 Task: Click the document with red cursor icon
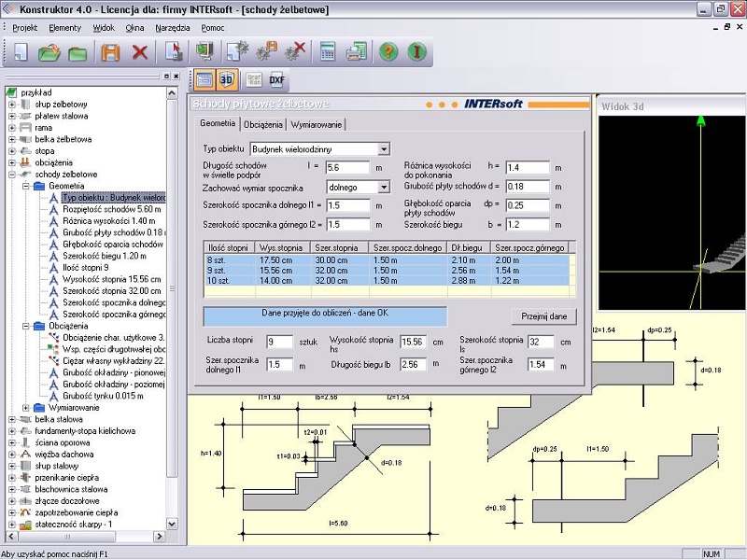tap(174, 51)
